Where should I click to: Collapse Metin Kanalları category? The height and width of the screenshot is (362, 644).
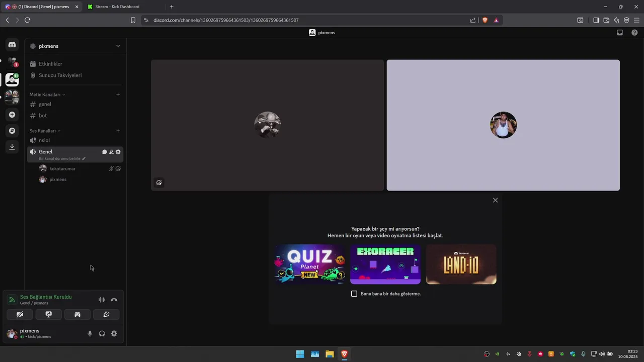click(x=47, y=95)
